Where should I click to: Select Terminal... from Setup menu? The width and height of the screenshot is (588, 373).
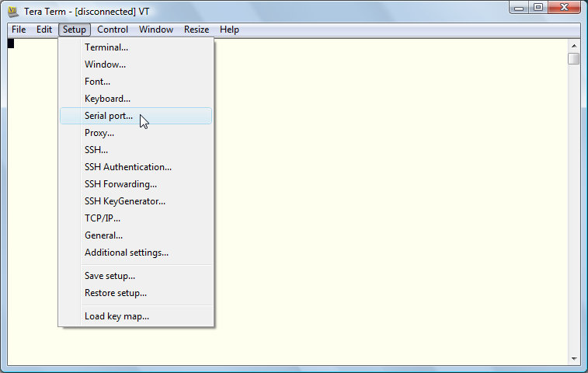106,47
